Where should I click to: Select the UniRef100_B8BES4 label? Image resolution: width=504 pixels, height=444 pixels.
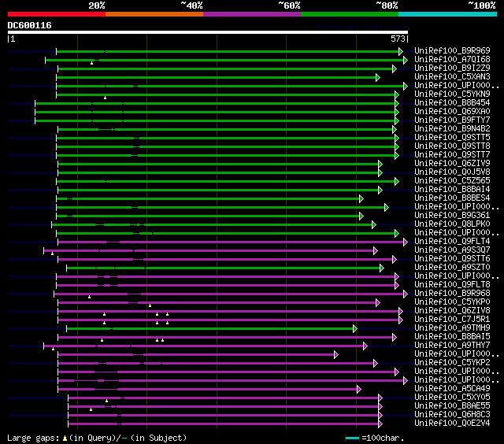[452, 198]
